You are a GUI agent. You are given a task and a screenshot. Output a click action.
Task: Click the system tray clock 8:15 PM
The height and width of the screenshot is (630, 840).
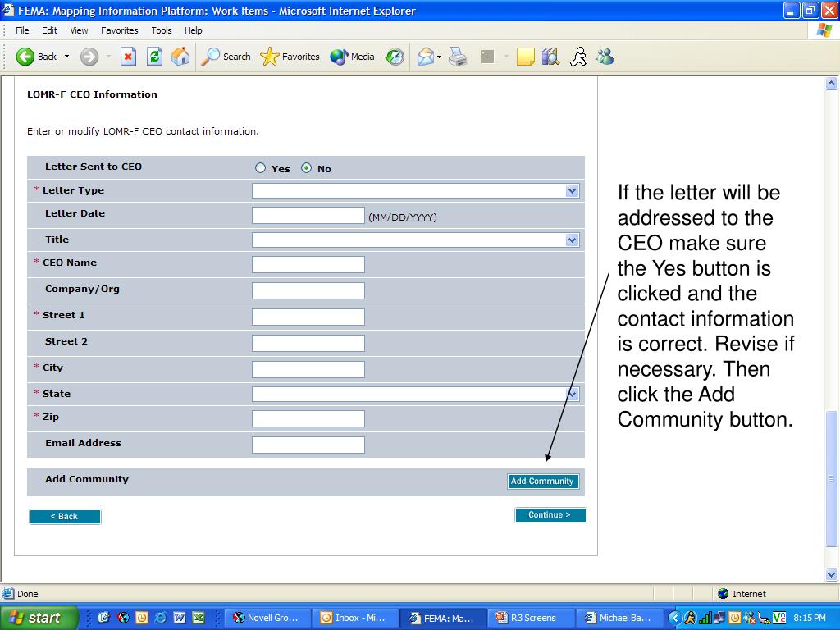click(809, 618)
